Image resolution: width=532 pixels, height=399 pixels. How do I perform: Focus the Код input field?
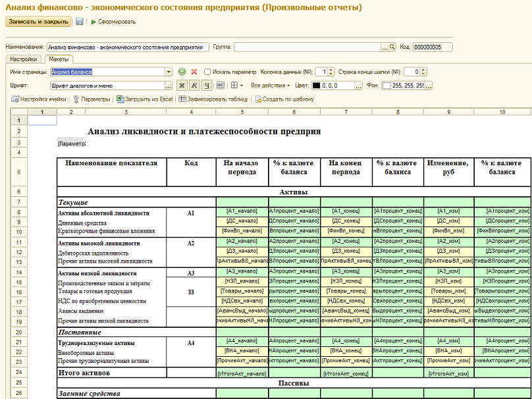coord(433,47)
